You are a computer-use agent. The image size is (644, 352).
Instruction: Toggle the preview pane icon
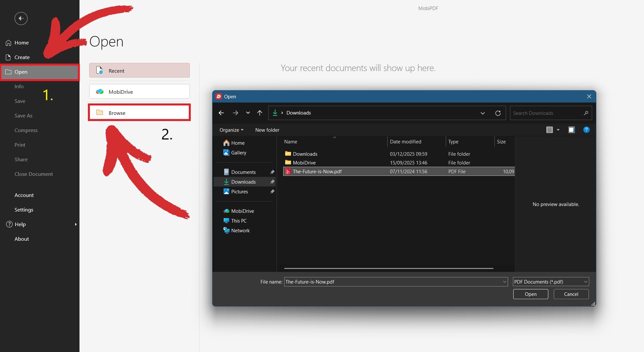coord(571,130)
